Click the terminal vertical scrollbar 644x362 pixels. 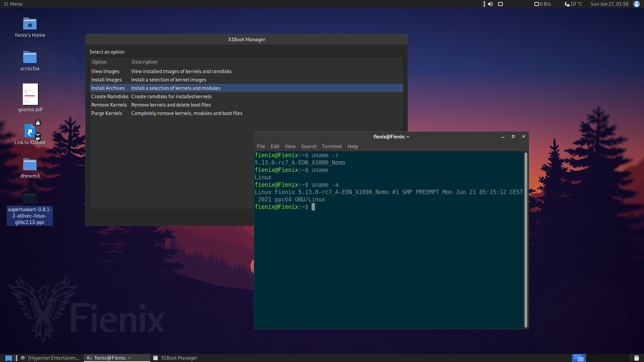(x=526, y=240)
